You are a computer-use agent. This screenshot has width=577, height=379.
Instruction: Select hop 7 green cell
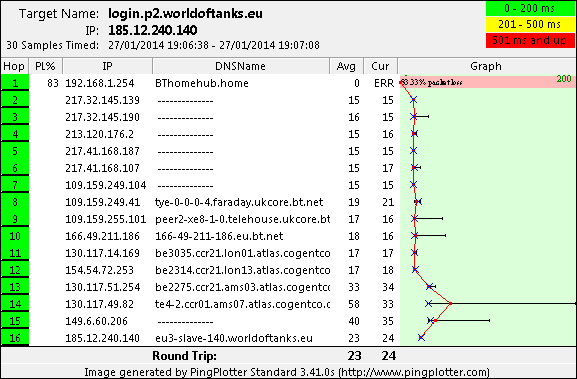coord(15,185)
